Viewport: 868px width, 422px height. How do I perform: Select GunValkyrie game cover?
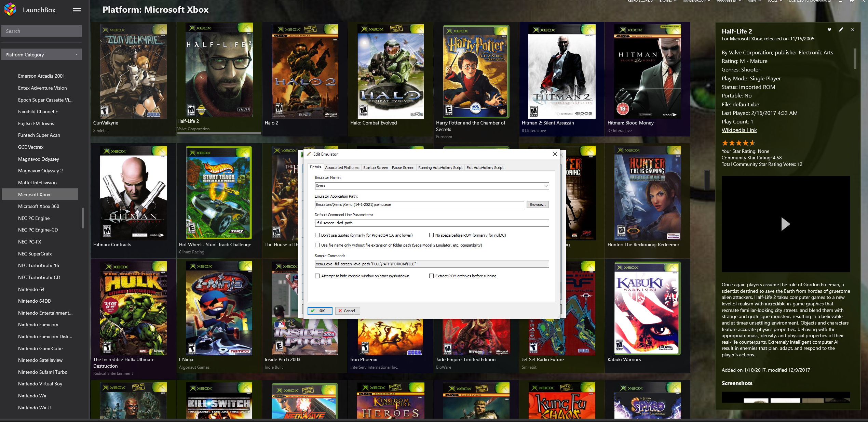(133, 71)
